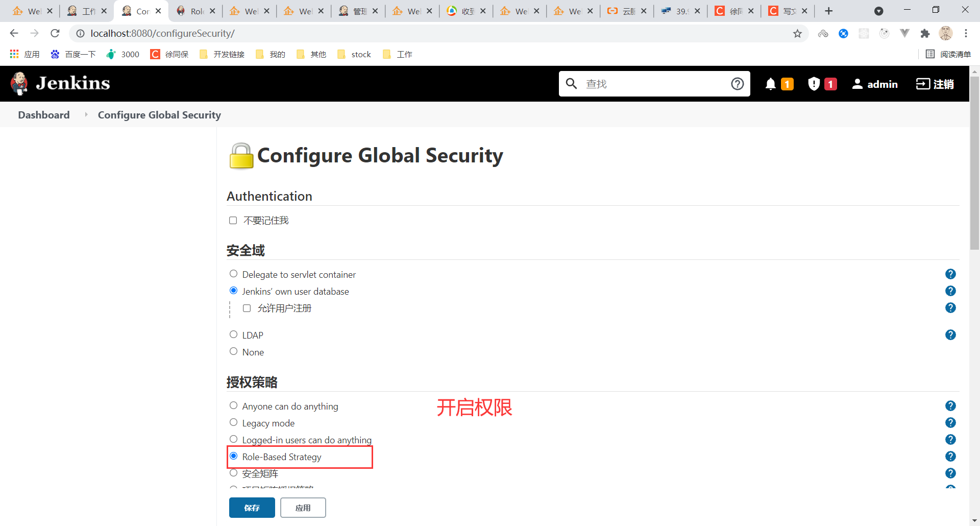Screen dimensions: 980x526
Task: Select Anyone can do anything radio
Action: click(234, 405)
